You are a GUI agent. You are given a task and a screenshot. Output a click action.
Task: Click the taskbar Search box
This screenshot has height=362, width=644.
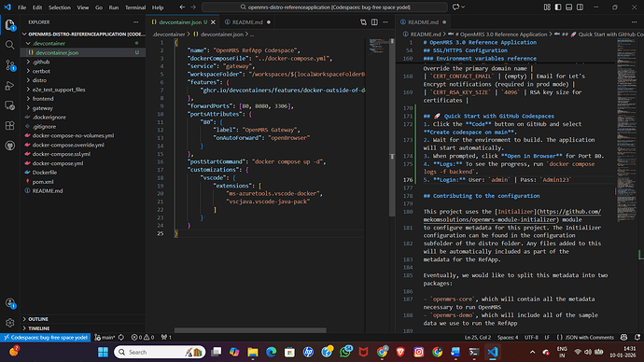tap(160, 352)
